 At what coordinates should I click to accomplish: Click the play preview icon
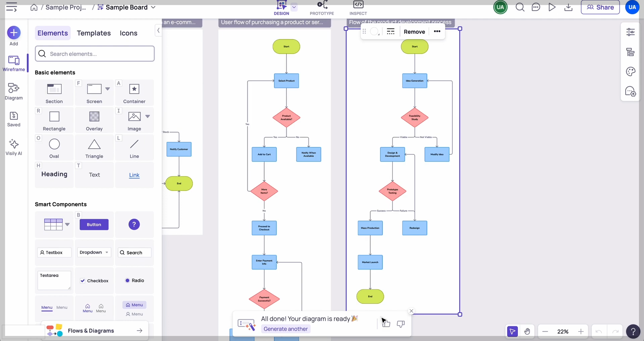coord(552,7)
